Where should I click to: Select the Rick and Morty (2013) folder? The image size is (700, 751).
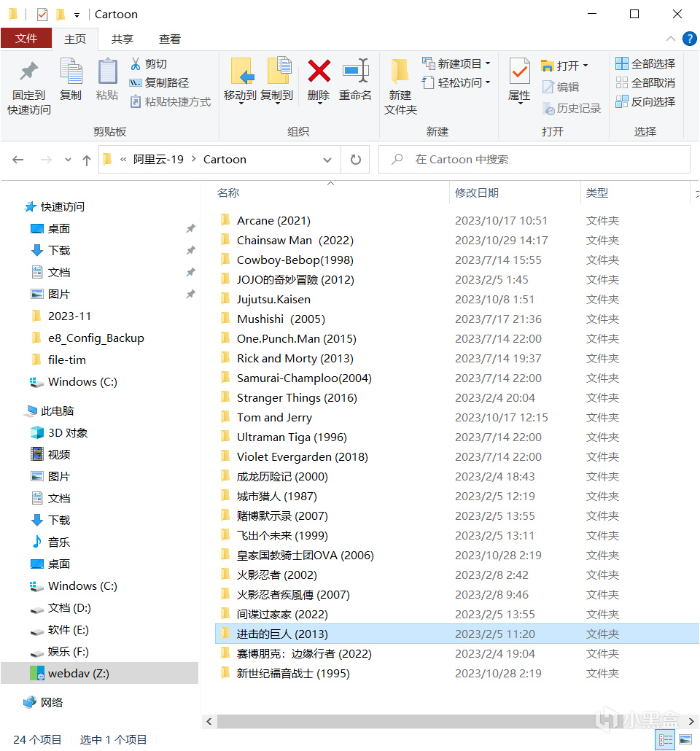tap(295, 359)
